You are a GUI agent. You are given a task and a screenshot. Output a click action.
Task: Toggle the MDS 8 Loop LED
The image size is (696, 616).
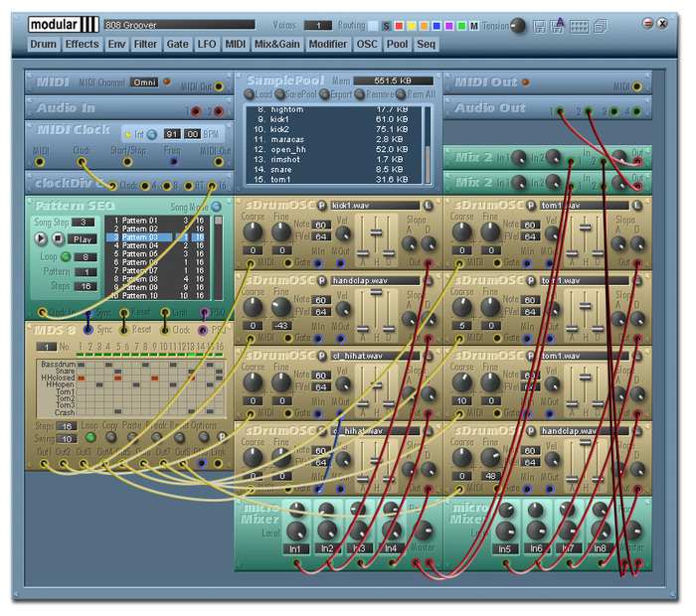tap(90, 437)
